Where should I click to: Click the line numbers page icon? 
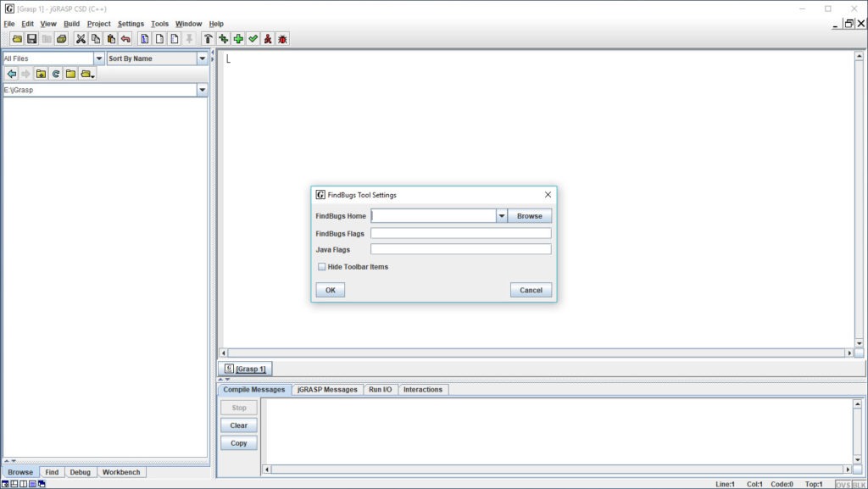pos(175,39)
